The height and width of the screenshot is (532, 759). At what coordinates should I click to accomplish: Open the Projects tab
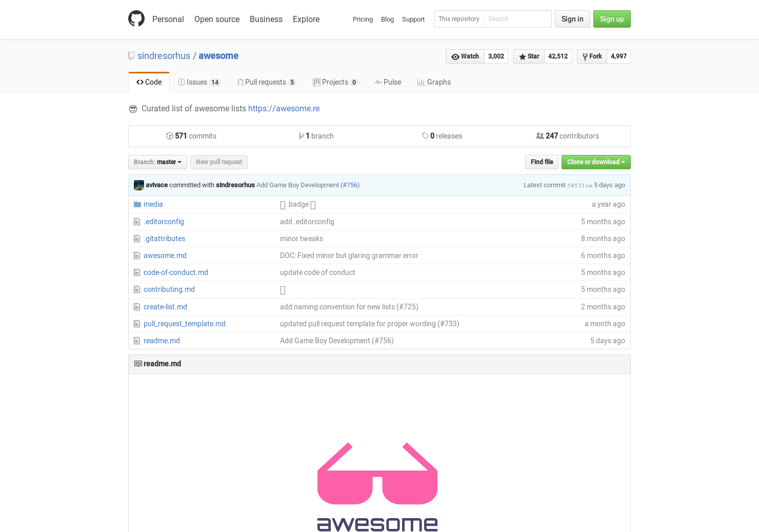(x=335, y=82)
